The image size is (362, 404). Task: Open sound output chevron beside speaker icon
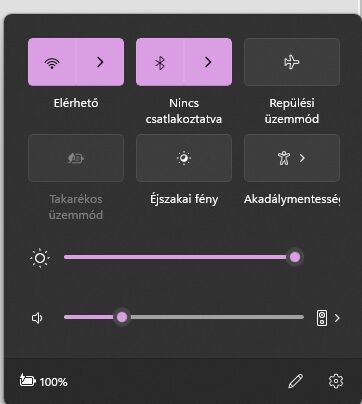coord(337,318)
